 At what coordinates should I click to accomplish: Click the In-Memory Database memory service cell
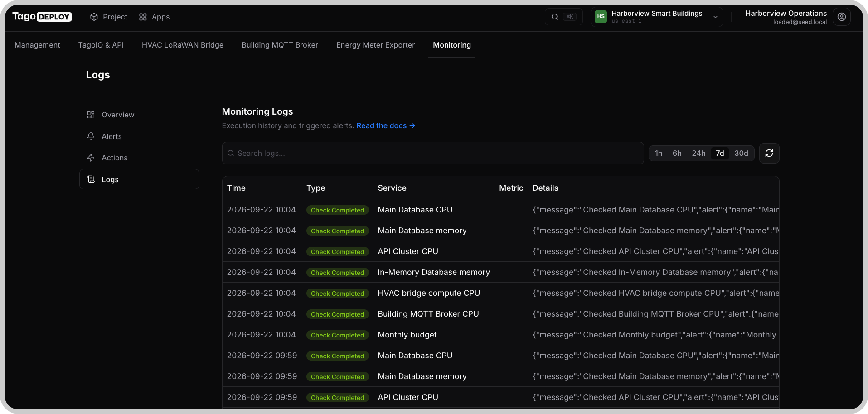coord(434,272)
